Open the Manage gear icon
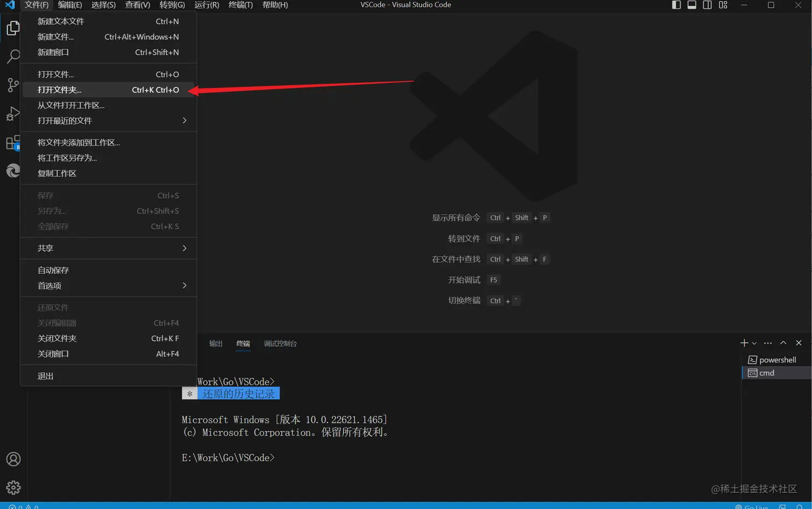This screenshot has height=509, width=812. [13, 488]
